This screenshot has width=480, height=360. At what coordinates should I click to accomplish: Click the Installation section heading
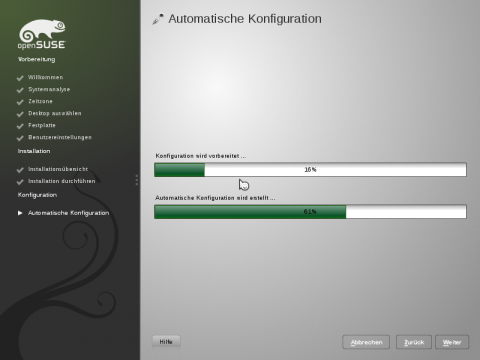[x=34, y=151]
